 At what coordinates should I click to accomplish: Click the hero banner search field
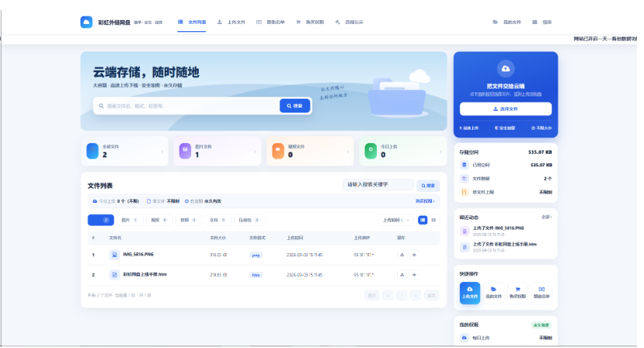tap(187, 106)
